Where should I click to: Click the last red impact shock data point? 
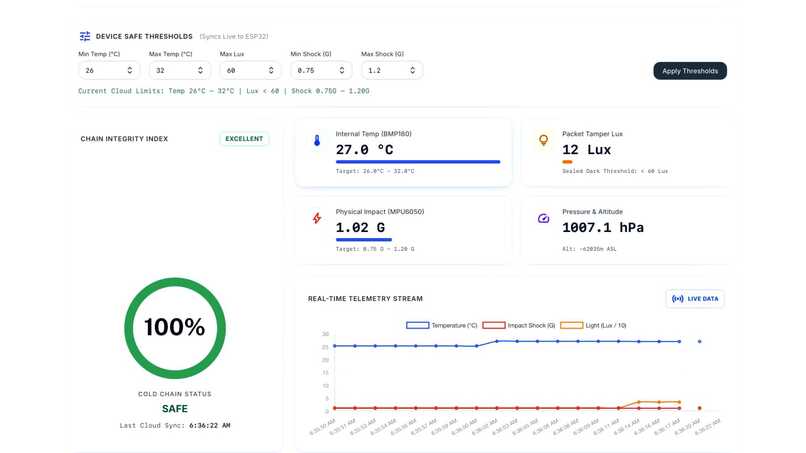pyautogui.click(x=699, y=408)
